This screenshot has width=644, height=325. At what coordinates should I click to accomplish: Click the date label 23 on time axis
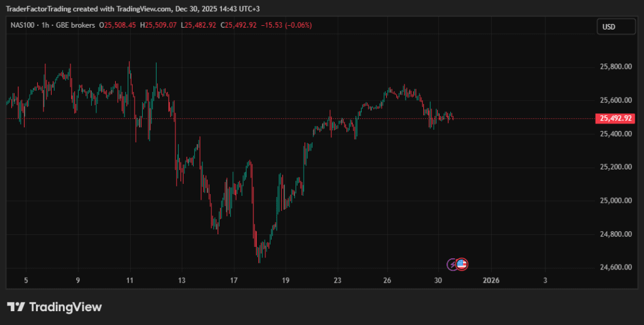tap(338, 280)
